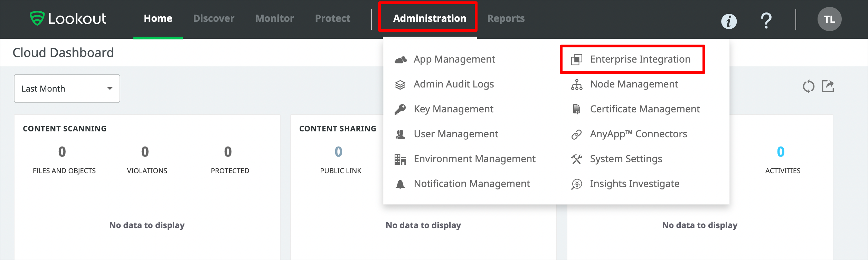Image resolution: width=868 pixels, height=260 pixels.
Task: Click the Node Management hierarchy icon
Action: tap(576, 85)
